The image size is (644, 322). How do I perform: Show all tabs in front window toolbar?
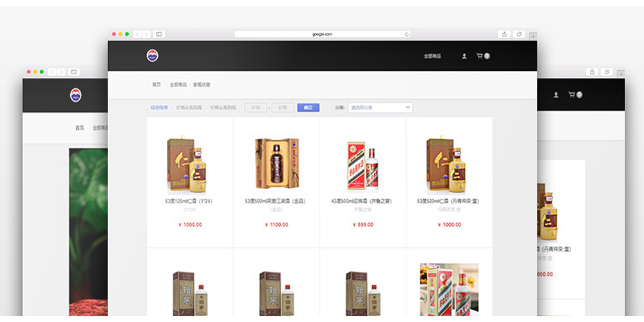[519, 34]
